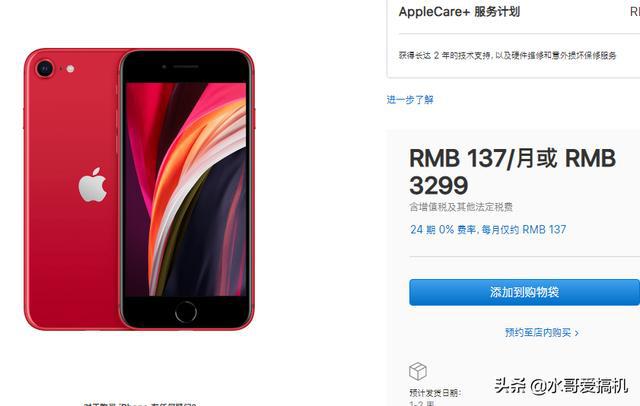Screen dimensions: 640x406
Task: Open the 24 期 0% 费率 installment link
Action: 488,229
